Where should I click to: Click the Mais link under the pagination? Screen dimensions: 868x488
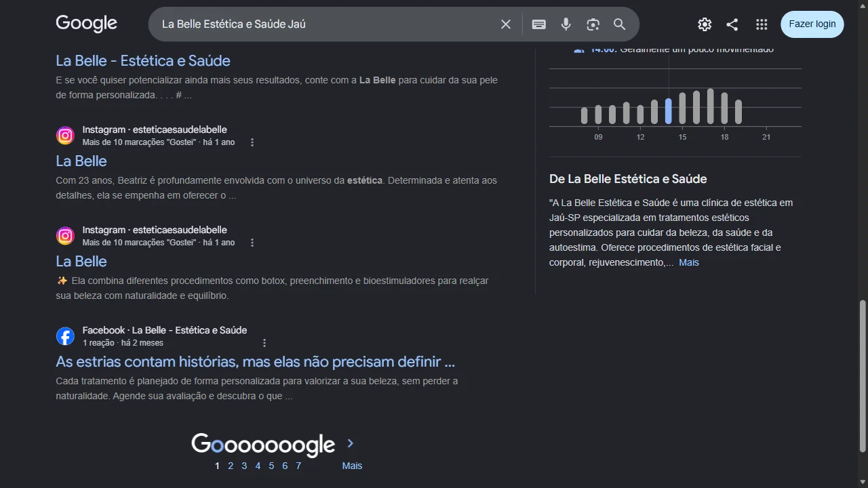352,466
